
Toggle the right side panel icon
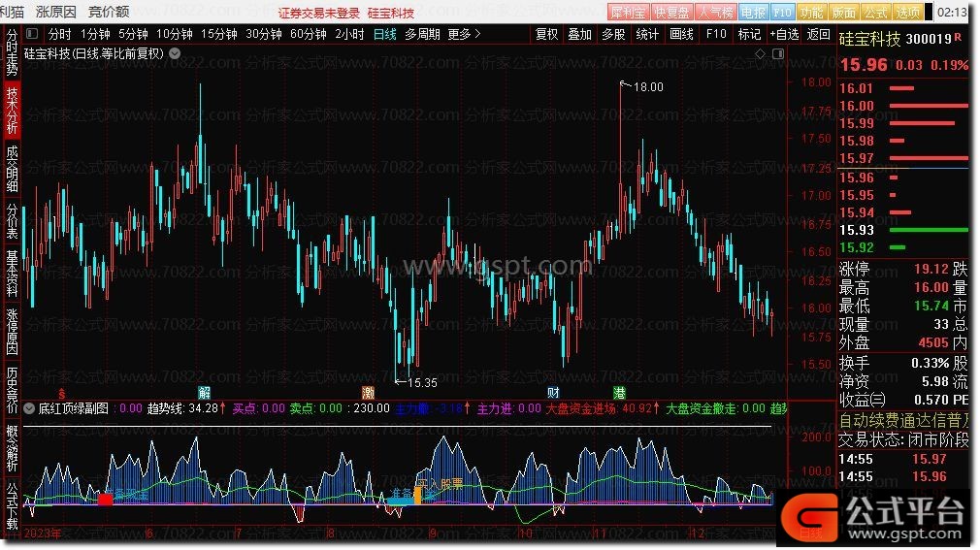778,53
